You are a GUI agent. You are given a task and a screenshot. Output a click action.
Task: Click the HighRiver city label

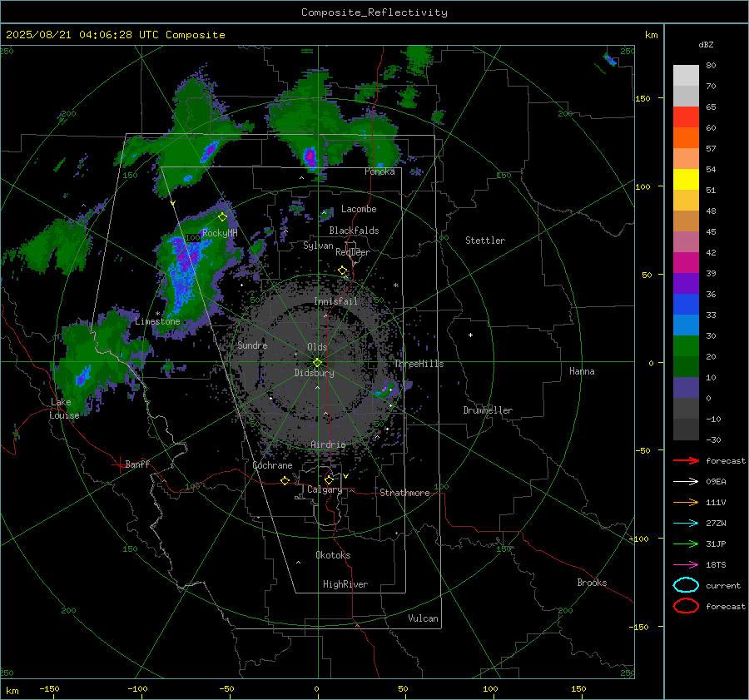coord(345,584)
